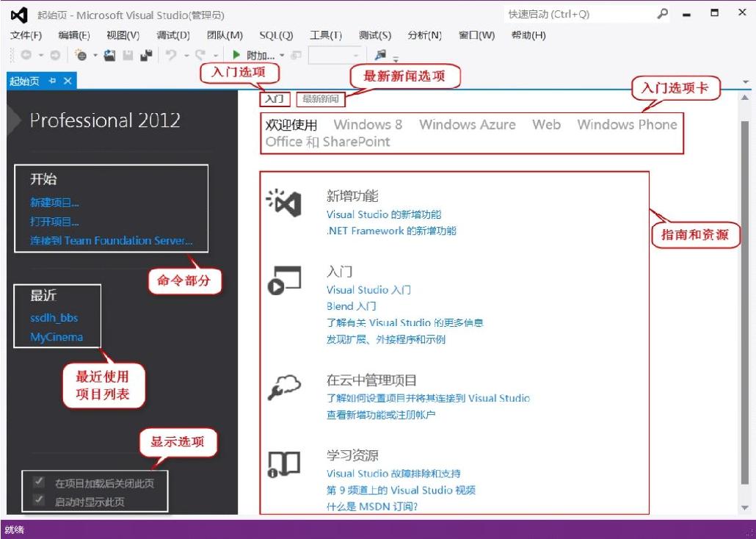Click the navigate forward toolbar icon
756x539 pixels.
click(55, 56)
